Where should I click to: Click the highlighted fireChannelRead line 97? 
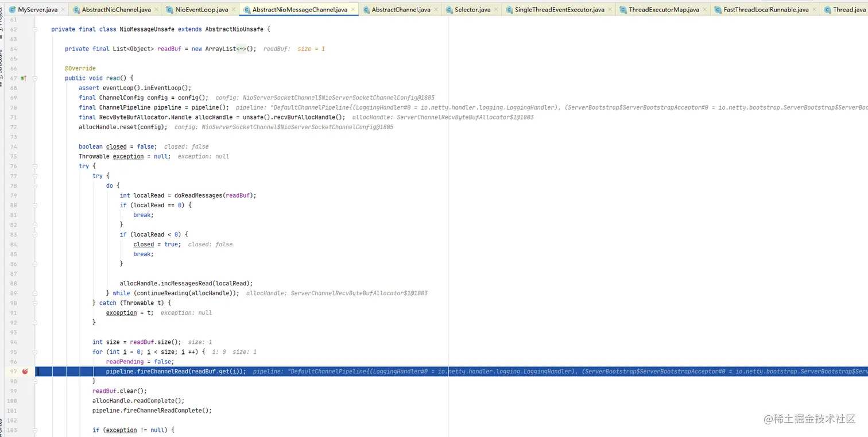coord(451,372)
